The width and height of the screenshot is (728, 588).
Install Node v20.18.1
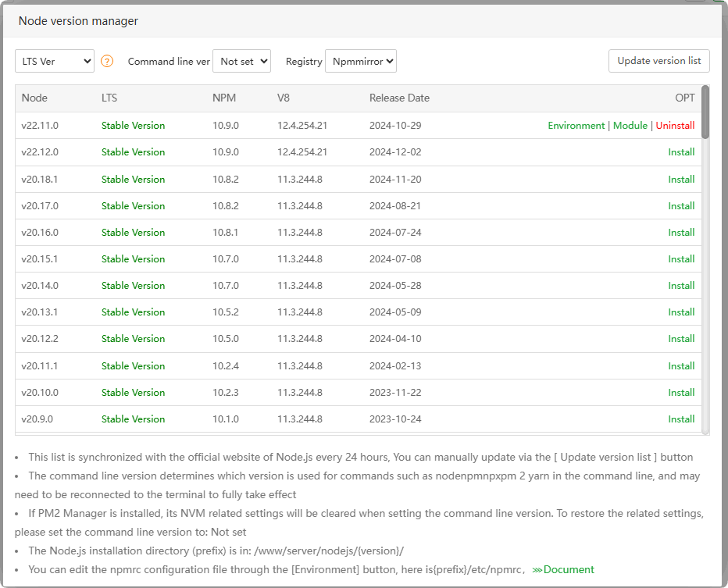[x=681, y=179]
